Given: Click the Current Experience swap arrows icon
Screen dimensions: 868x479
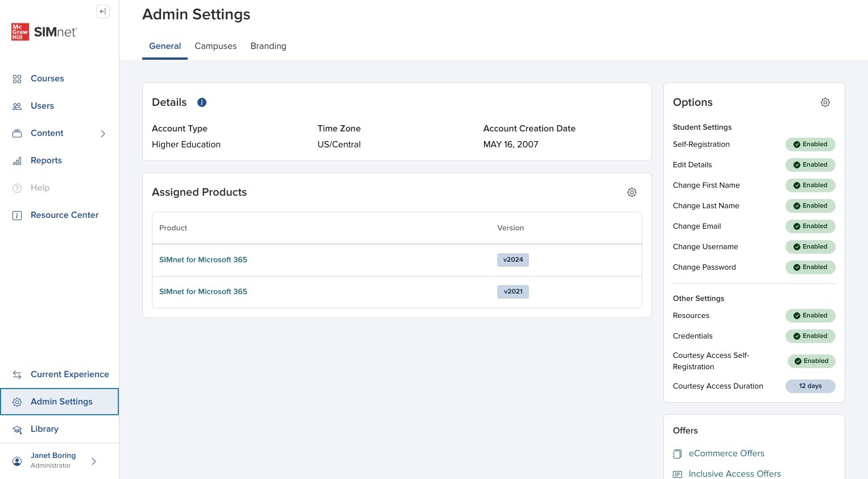Looking at the screenshot, I should coord(17,375).
